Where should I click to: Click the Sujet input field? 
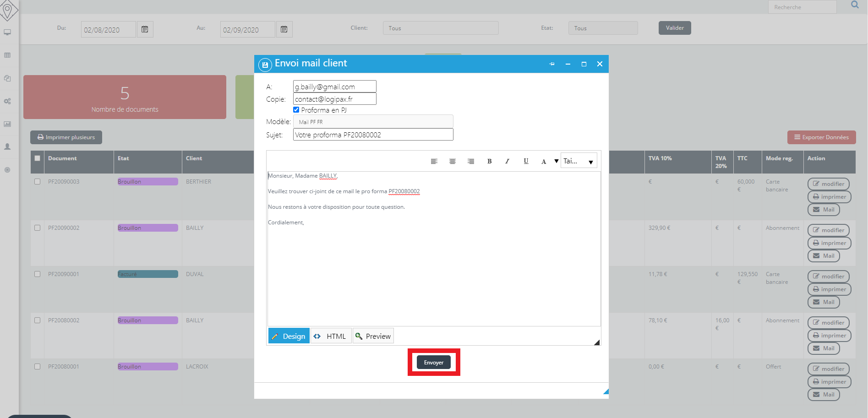[x=373, y=135]
